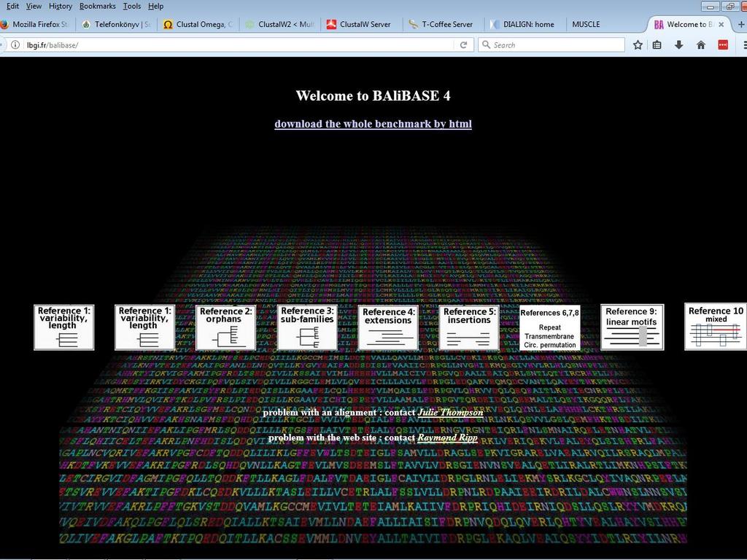Open the Bookmarks menu
The height and width of the screenshot is (560, 747).
(97, 6)
